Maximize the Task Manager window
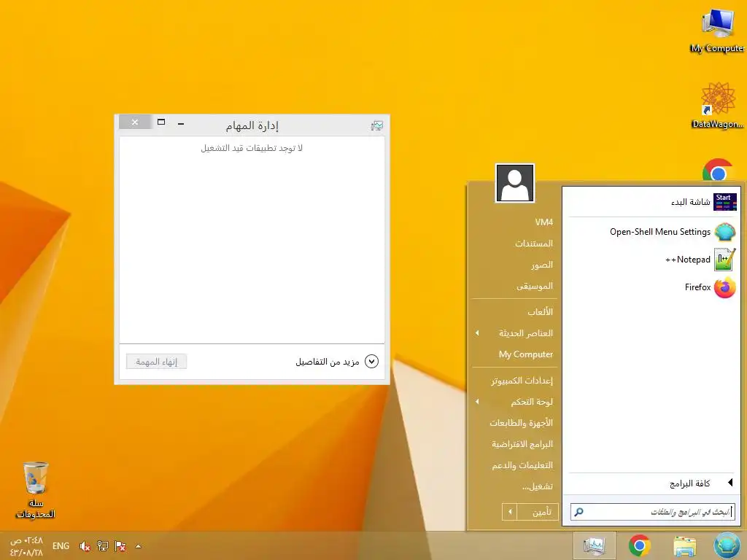Image resolution: width=747 pixels, height=560 pixels. click(161, 122)
